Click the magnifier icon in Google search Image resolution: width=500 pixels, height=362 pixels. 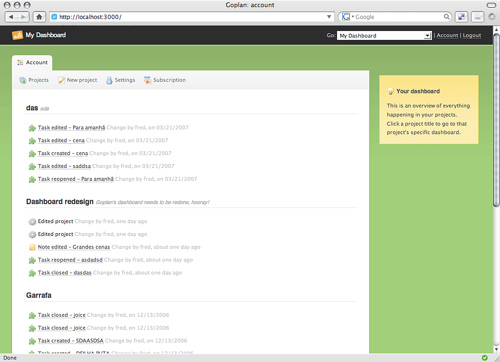[446, 17]
